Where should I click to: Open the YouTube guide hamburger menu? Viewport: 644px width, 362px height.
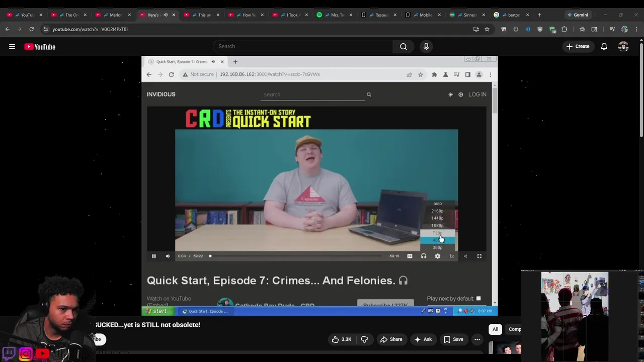click(12, 47)
